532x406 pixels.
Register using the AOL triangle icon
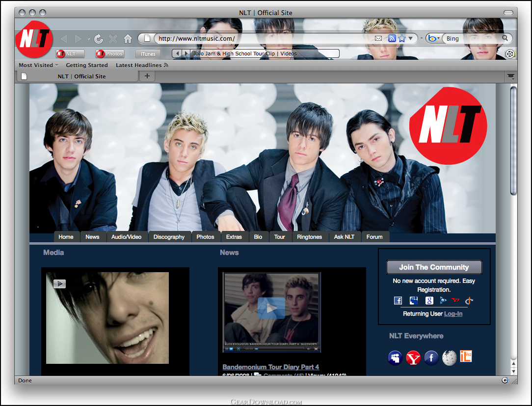443,300
